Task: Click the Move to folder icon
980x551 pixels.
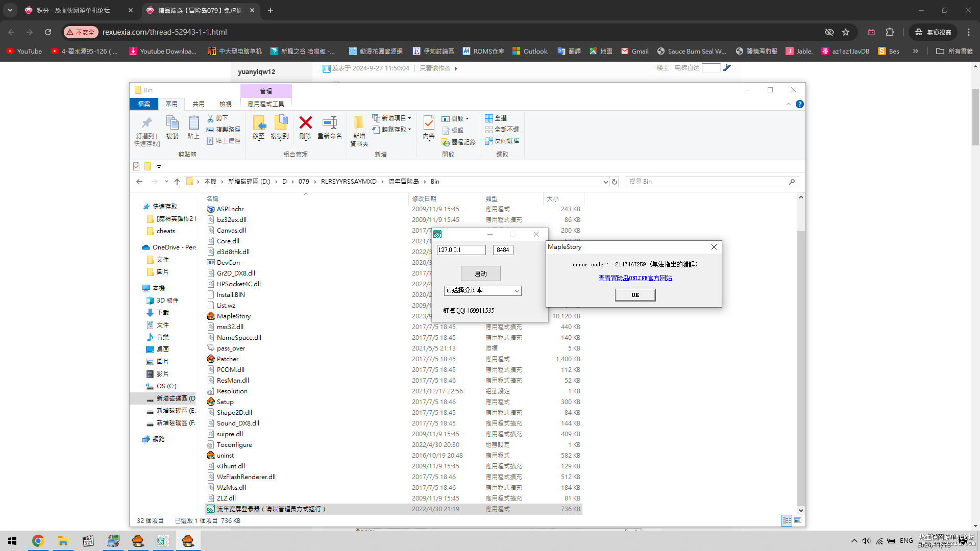Action: tap(259, 123)
